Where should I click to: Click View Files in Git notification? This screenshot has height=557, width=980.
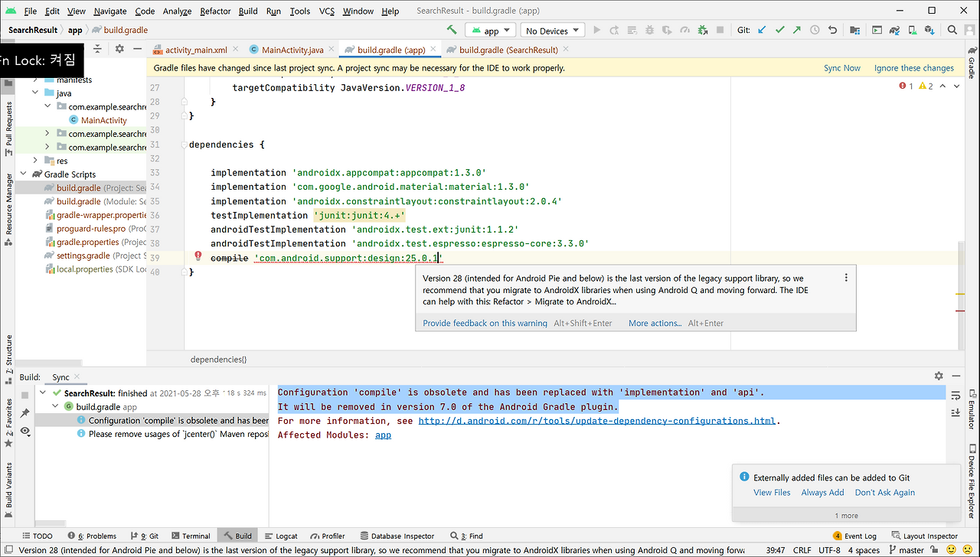(x=772, y=493)
